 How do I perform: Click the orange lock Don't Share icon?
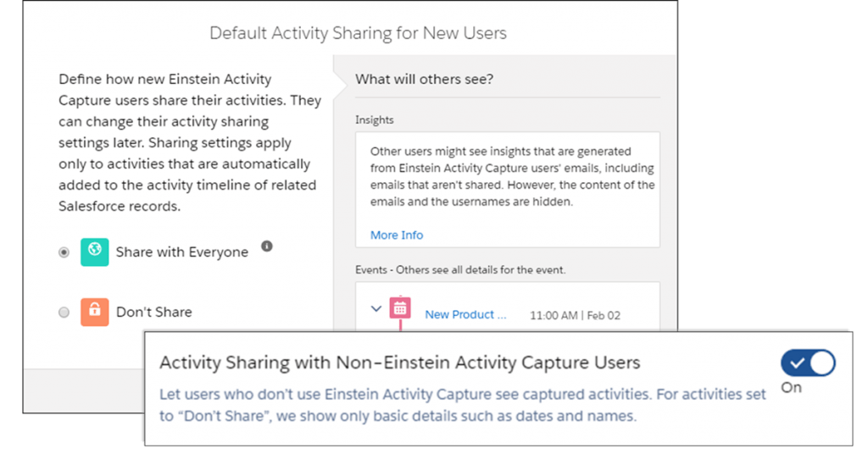(95, 312)
